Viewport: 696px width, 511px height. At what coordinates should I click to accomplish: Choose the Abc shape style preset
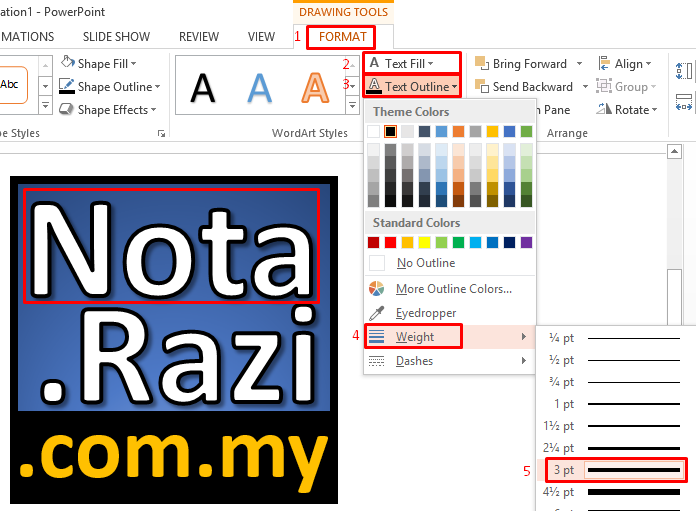[x=12, y=84]
